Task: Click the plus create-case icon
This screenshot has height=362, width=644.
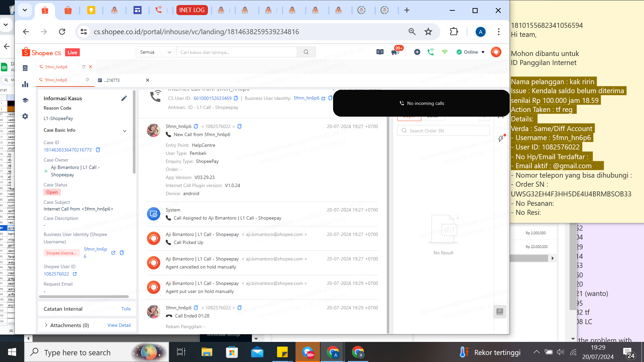Action: [x=417, y=52]
